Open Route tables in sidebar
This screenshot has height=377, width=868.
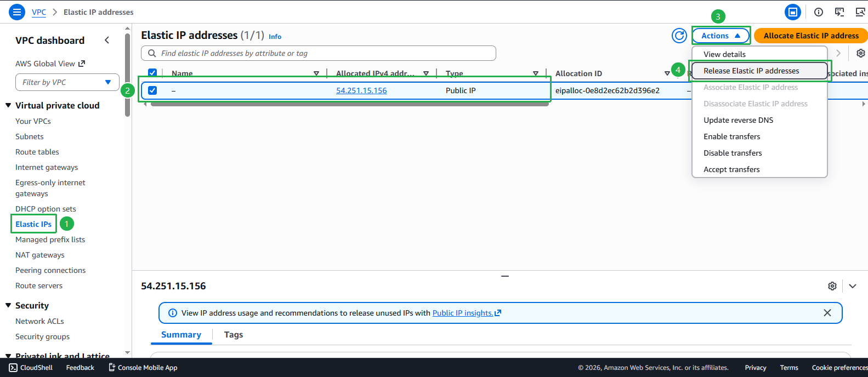pyautogui.click(x=37, y=152)
